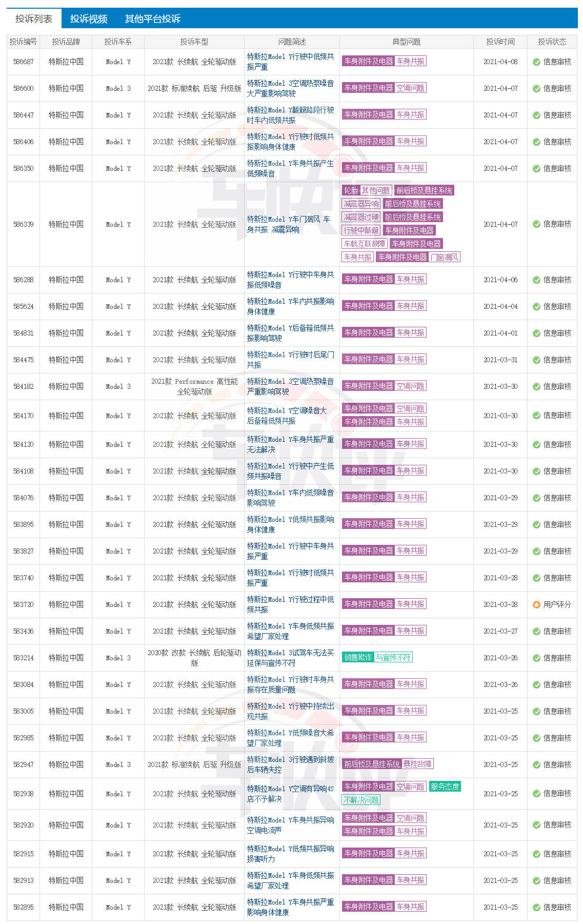
Task: Click complaint number 586447
Action: pyautogui.click(x=24, y=115)
